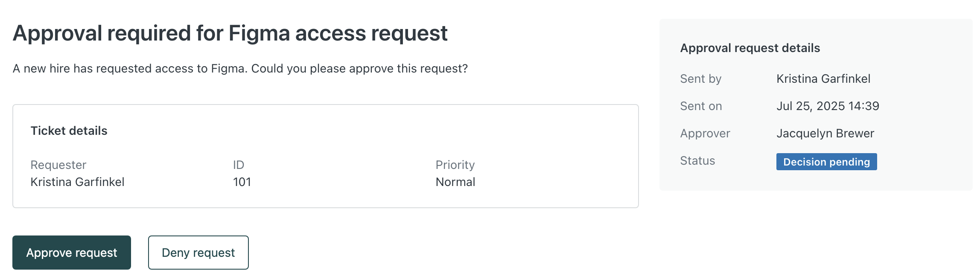
Task: Click the Approval request details heading
Action: pos(750,48)
